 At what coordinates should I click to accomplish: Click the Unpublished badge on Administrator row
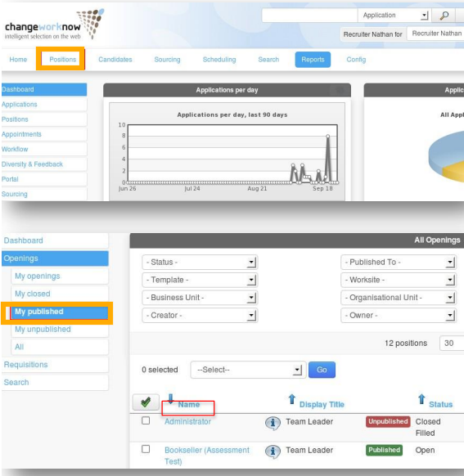point(388,422)
